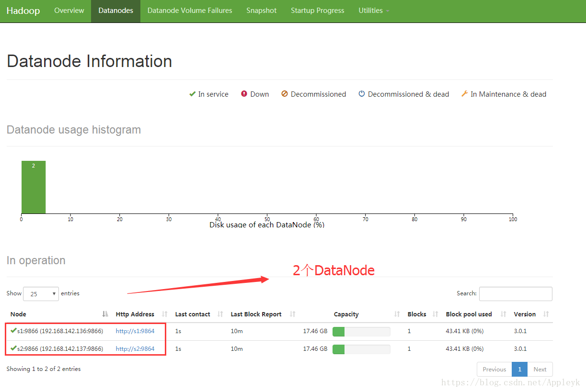The width and height of the screenshot is (586, 392).
Task: Open the Snapshot tab
Action: [x=262, y=11]
